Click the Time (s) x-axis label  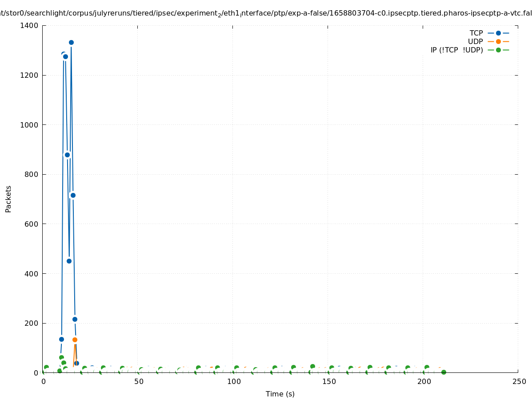(280, 394)
